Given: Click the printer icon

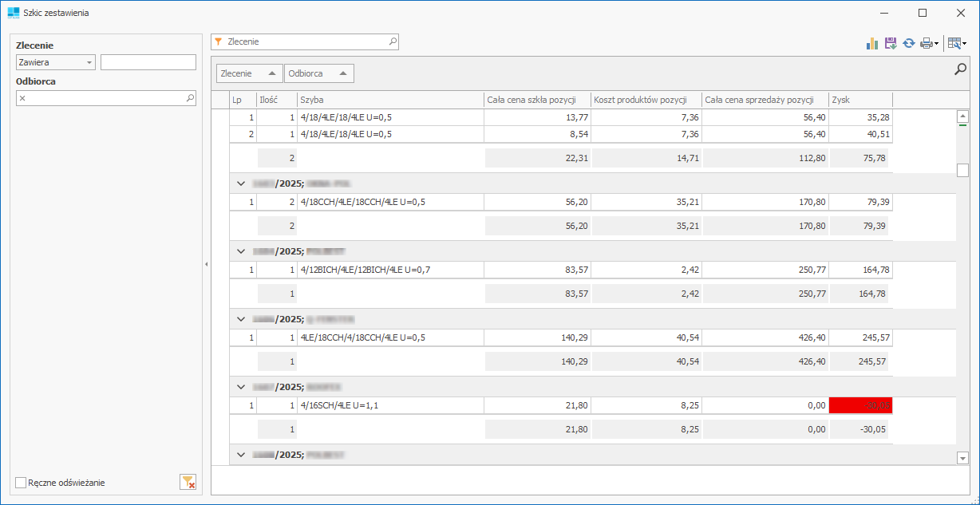Looking at the screenshot, I should pos(926,43).
